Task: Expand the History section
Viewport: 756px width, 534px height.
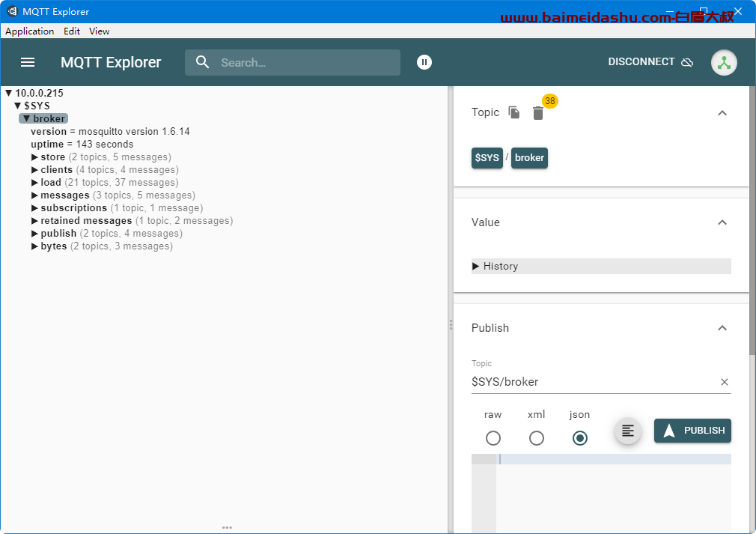Action: (601, 267)
